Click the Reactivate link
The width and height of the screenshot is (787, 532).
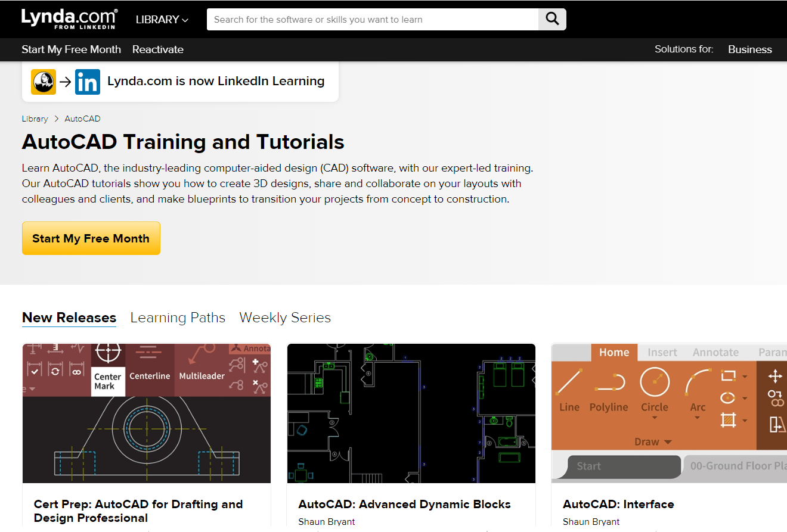point(158,49)
